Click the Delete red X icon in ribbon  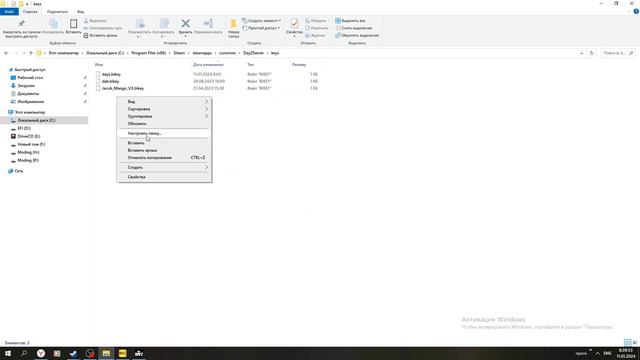(x=185, y=24)
